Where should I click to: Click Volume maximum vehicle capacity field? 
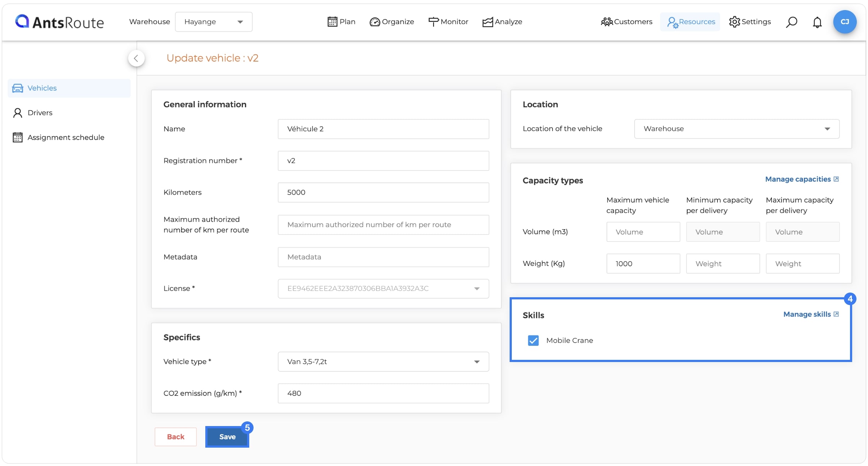(643, 232)
